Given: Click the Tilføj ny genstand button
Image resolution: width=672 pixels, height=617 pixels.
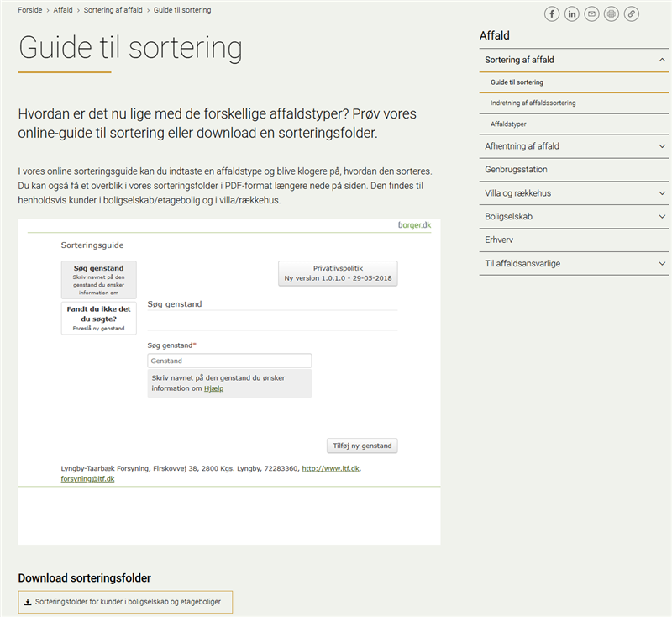Looking at the screenshot, I should (x=362, y=446).
